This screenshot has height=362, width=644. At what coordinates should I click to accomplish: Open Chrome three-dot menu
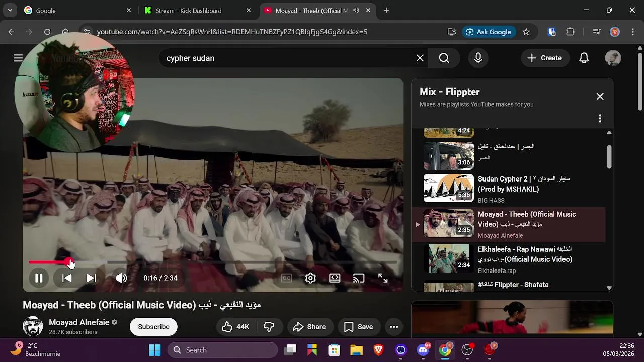click(632, 32)
